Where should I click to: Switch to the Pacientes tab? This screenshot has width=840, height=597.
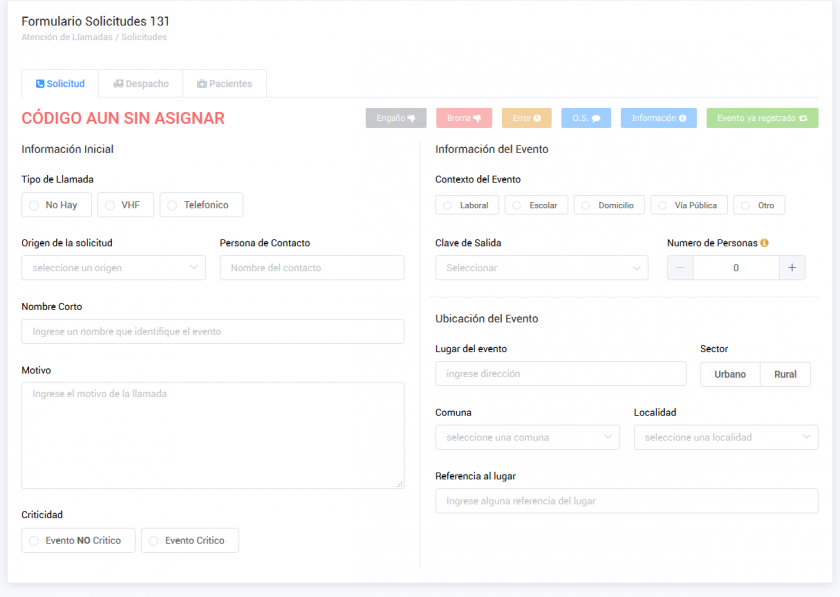(x=224, y=84)
